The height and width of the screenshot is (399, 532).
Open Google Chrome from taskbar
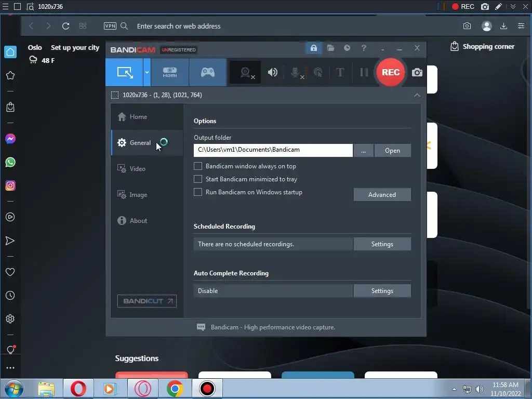175,389
